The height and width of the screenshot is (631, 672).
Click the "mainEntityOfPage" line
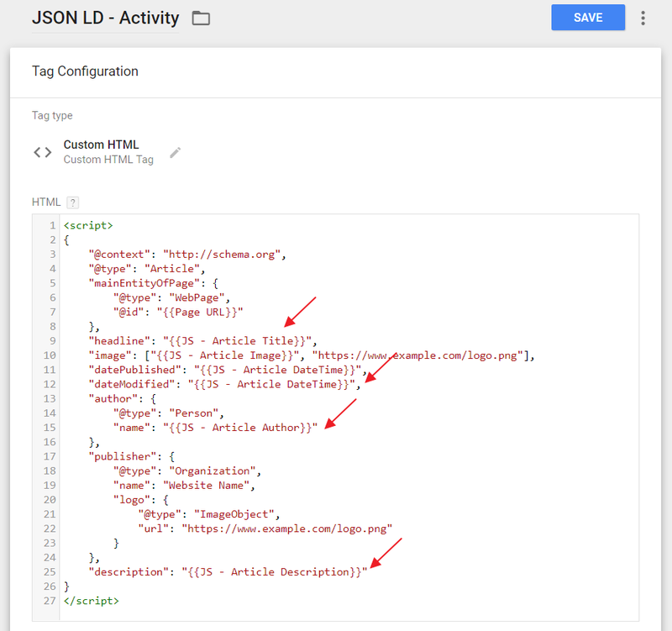[x=154, y=283]
